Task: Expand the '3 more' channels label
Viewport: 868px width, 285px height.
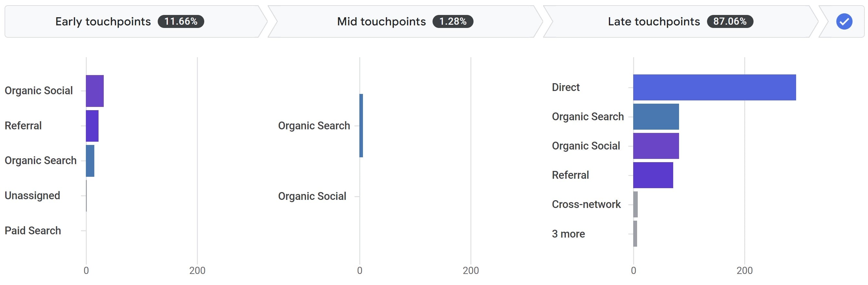Action: click(x=568, y=234)
